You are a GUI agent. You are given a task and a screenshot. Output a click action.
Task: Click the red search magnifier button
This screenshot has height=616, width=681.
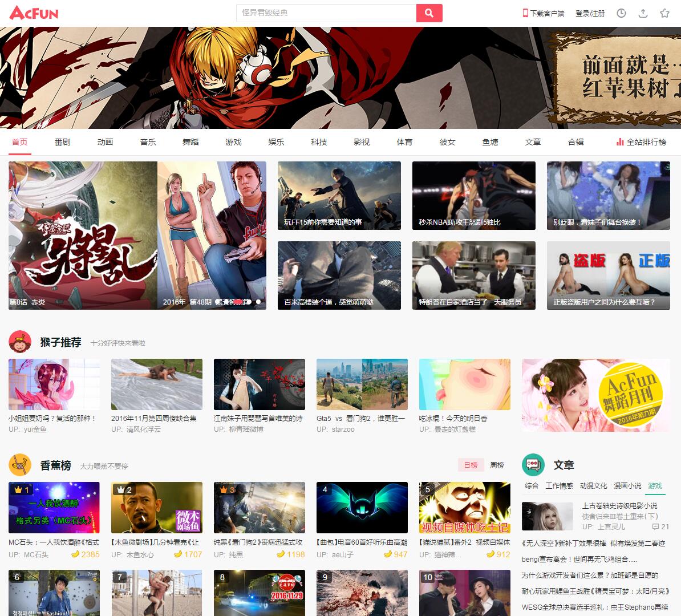tap(429, 13)
